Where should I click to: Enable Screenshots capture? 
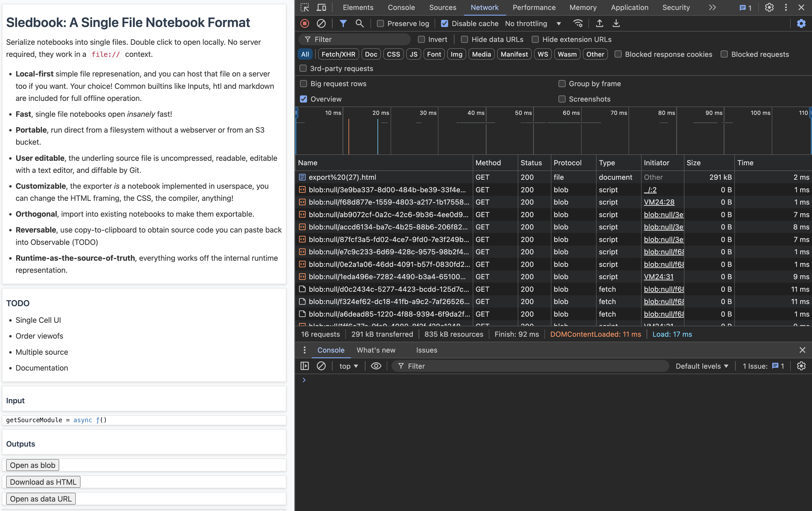[562, 99]
